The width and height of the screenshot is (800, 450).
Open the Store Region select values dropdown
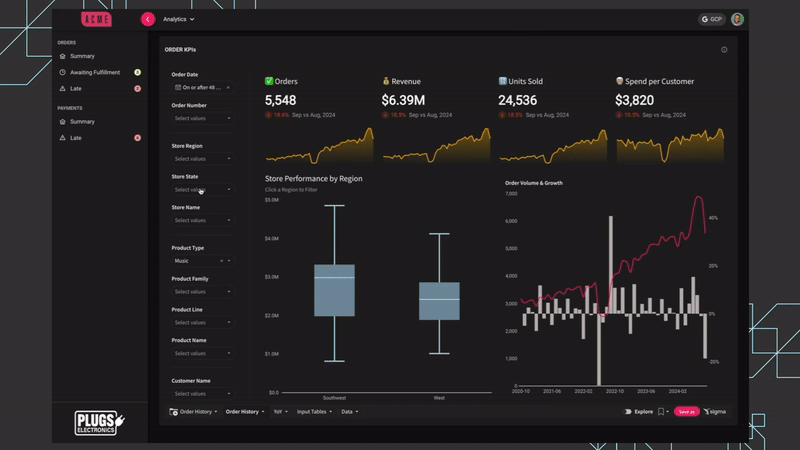click(201, 158)
